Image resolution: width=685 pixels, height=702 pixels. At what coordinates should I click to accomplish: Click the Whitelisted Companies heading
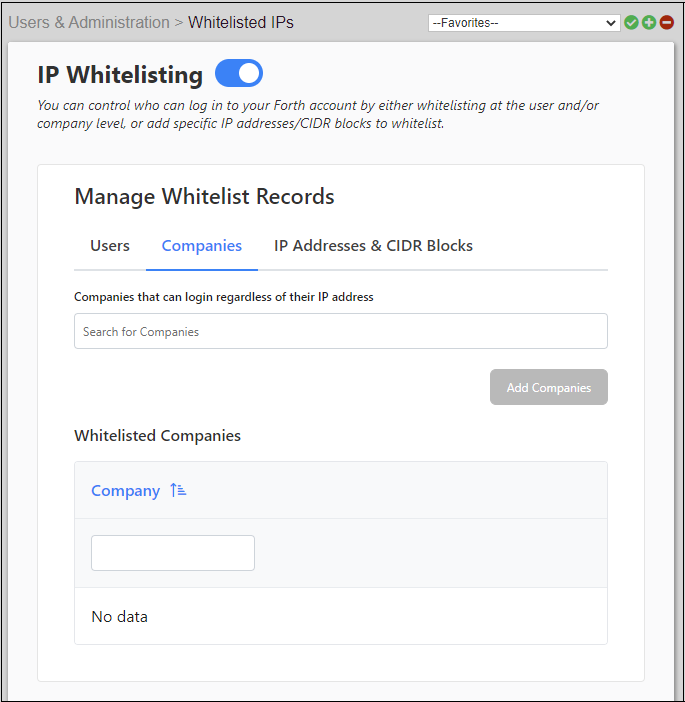point(158,436)
